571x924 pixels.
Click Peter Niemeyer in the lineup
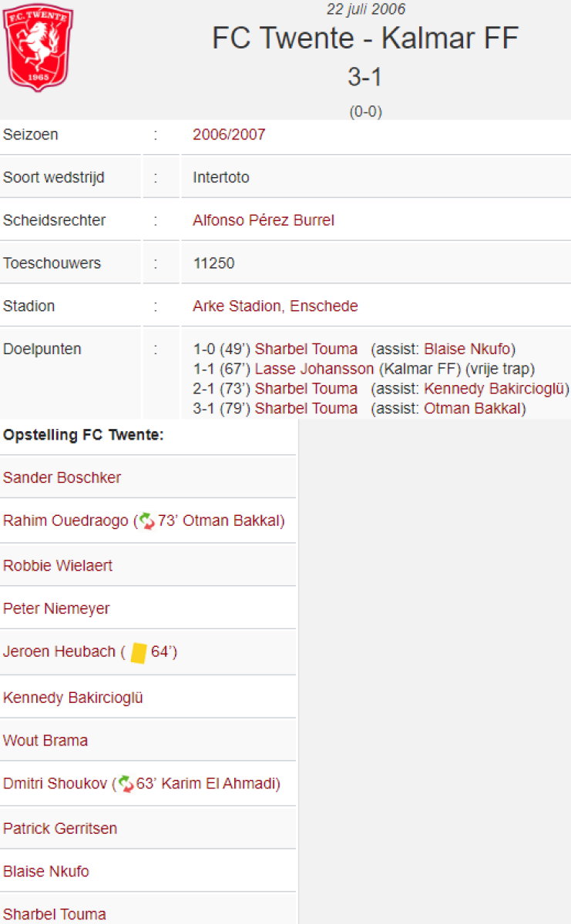coord(56,608)
